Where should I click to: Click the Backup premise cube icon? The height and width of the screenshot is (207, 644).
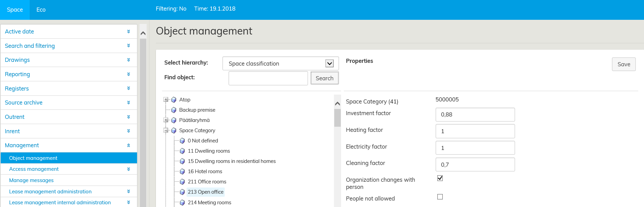(174, 110)
